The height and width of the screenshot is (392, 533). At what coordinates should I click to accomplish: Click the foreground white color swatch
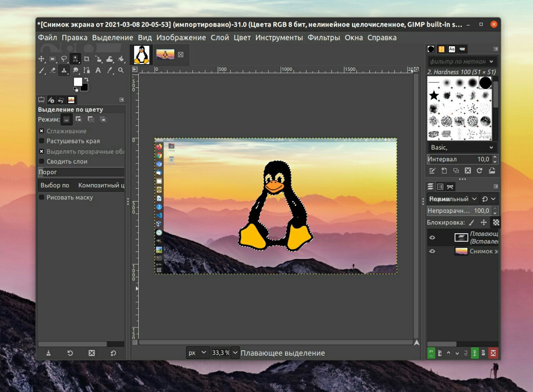pos(78,82)
